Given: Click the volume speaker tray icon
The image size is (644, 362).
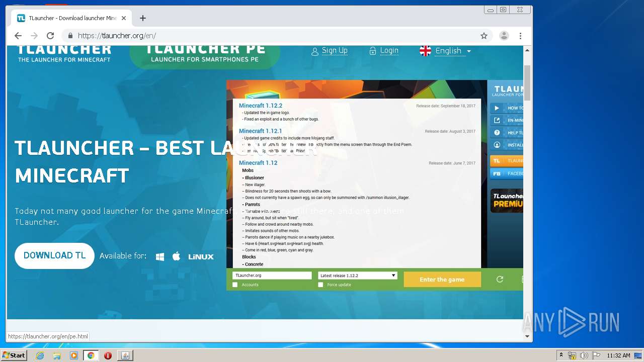Looking at the screenshot, I should click(584, 355).
